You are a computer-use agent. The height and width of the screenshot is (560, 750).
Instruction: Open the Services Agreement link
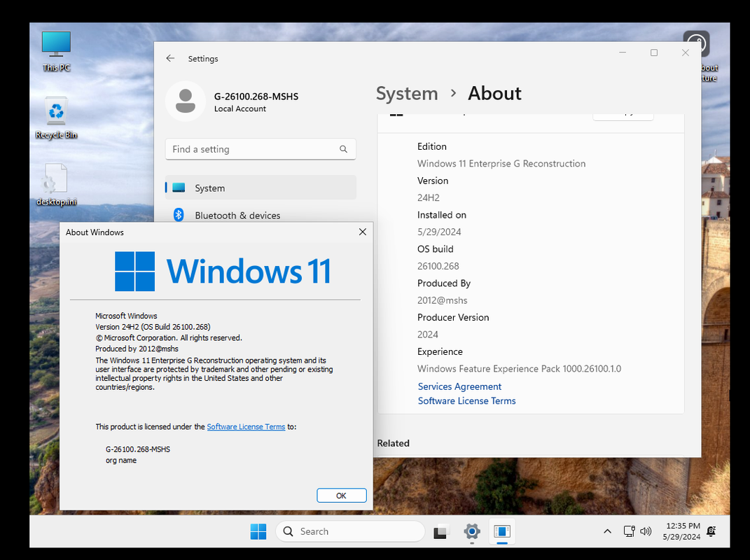click(x=459, y=386)
